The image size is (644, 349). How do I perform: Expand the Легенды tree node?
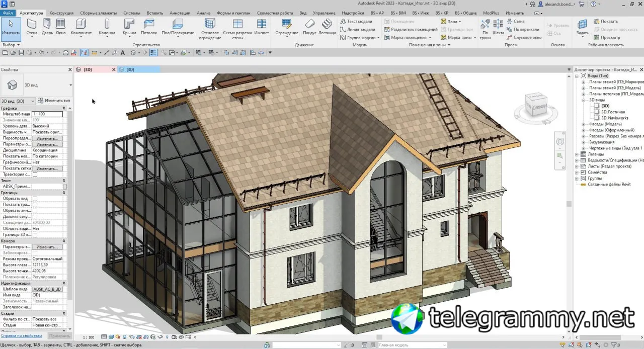click(x=577, y=154)
